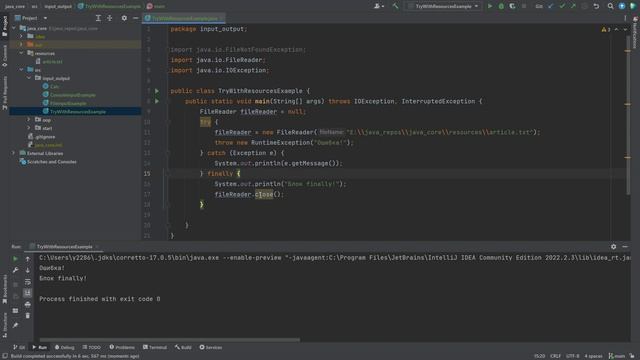Collapse the resources folder

coord(22,53)
